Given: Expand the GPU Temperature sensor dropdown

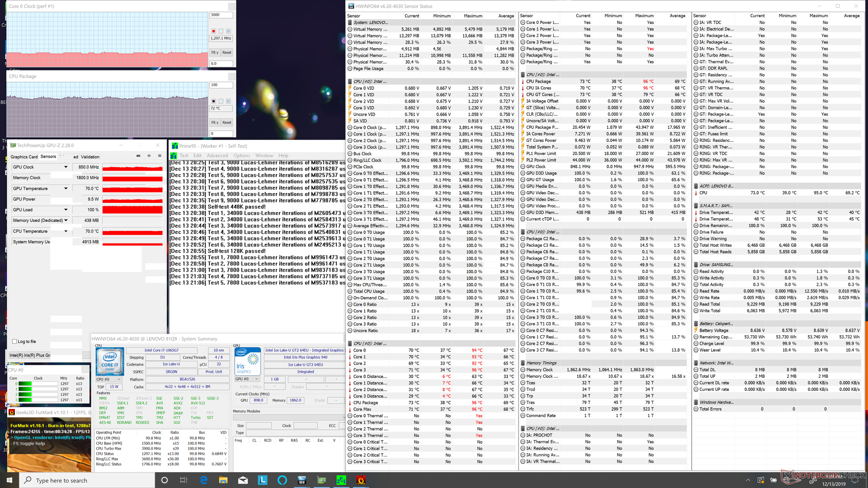Looking at the screenshot, I should 66,188.
